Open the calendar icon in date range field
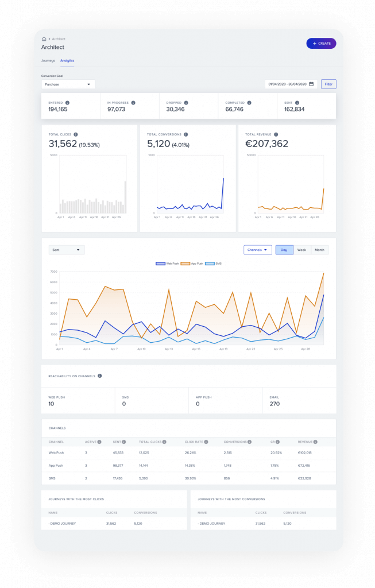This screenshot has height=588, width=375. coord(311,84)
